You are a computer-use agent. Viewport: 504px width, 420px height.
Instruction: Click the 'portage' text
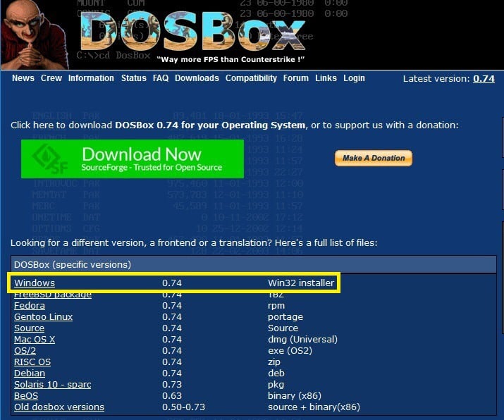285,317
